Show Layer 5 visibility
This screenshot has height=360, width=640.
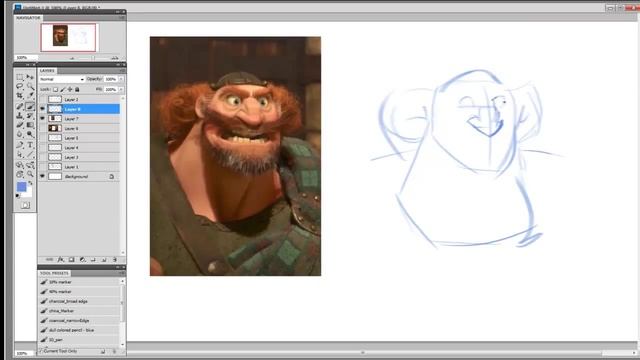pos(42,138)
